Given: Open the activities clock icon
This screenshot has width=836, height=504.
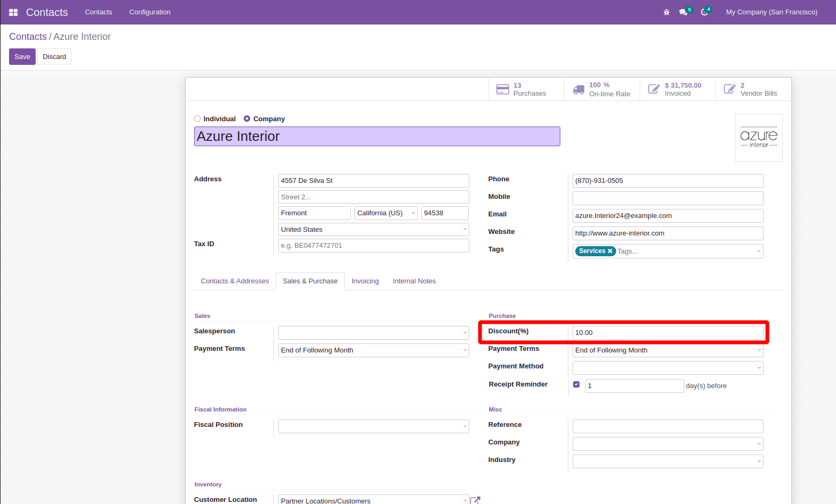Looking at the screenshot, I should (x=705, y=12).
